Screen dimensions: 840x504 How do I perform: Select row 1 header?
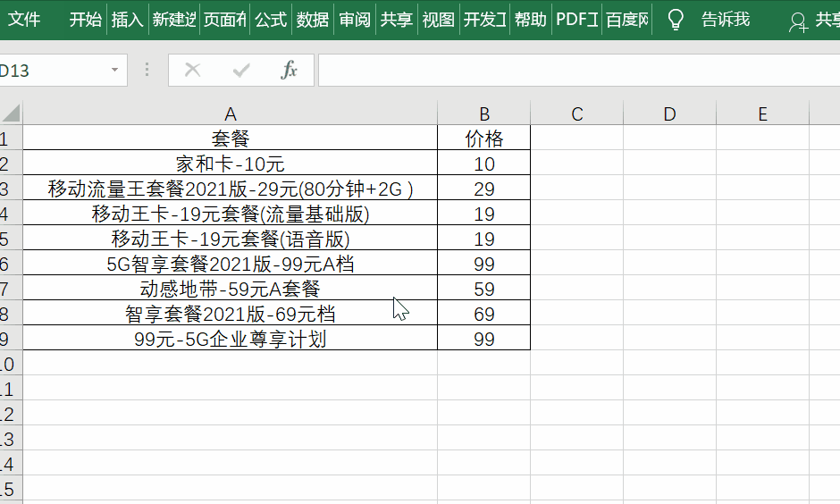coord(11,139)
